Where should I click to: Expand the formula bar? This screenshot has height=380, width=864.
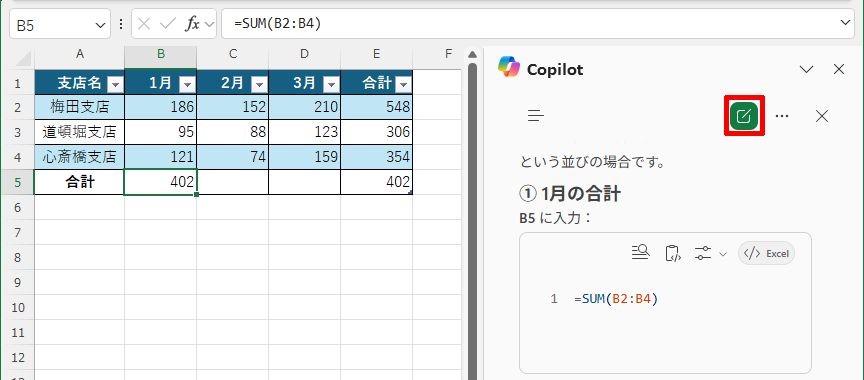tap(845, 23)
